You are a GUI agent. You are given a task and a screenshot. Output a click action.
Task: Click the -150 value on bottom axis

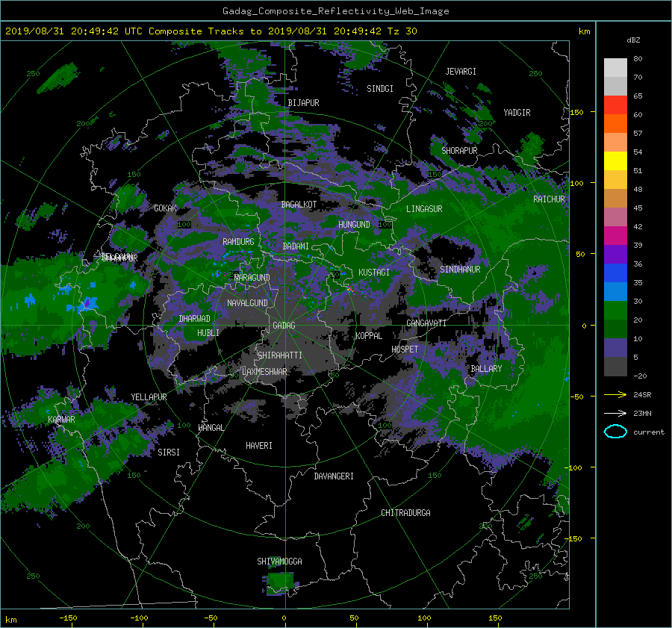coord(68,618)
